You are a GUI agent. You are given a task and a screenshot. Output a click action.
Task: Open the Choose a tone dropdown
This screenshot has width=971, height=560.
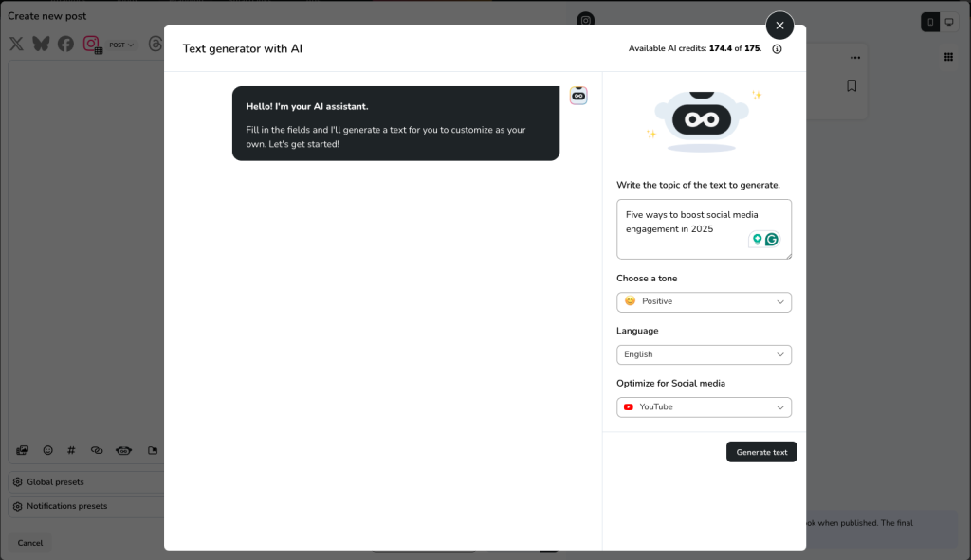click(704, 301)
